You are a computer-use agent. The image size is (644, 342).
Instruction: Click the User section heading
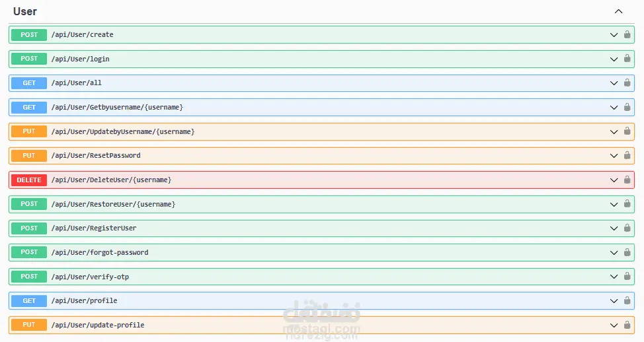25,11
